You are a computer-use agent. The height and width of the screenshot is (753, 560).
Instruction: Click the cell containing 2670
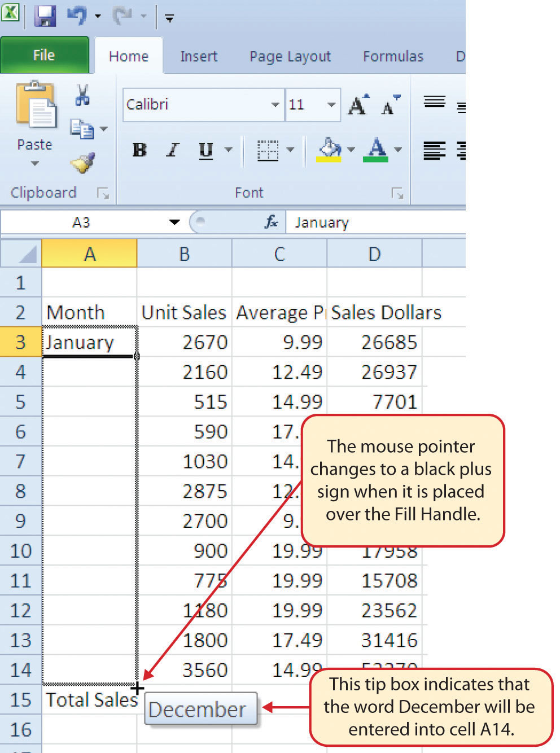[x=185, y=342]
